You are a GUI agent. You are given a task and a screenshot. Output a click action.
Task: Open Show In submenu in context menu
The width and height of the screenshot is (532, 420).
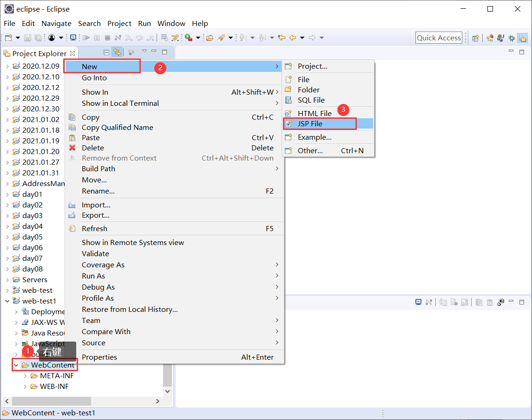point(174,92)
